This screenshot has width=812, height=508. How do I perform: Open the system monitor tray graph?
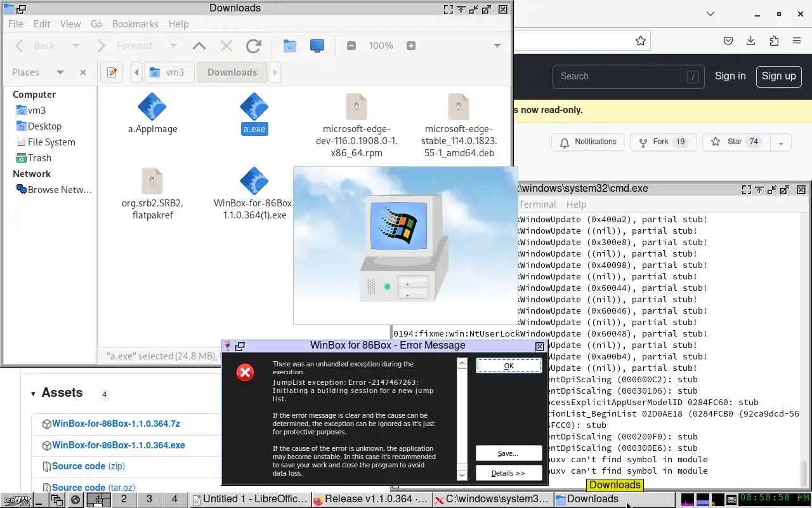(702, 500)
